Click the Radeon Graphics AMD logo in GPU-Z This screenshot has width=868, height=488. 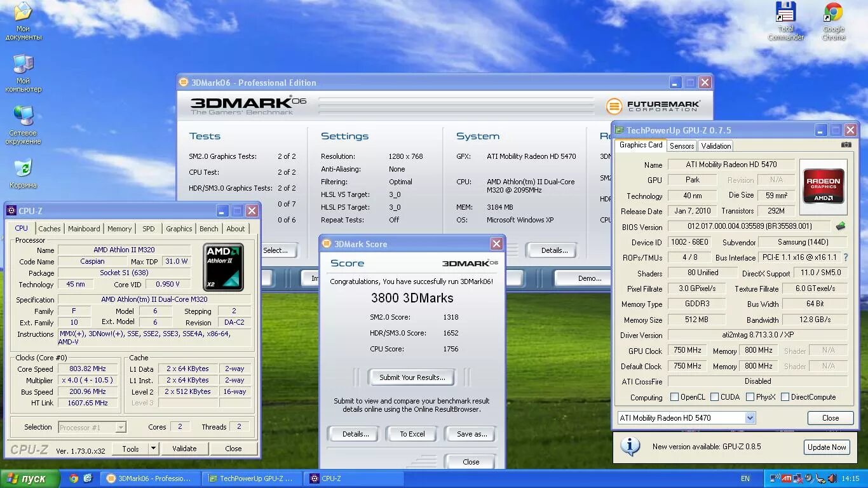823,186
